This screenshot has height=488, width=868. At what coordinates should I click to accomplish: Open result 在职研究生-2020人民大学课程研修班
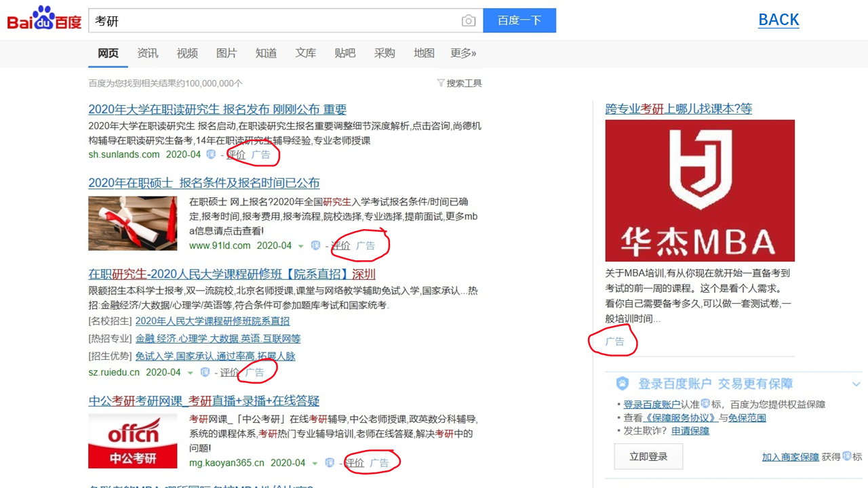click(x=232, y=274)
